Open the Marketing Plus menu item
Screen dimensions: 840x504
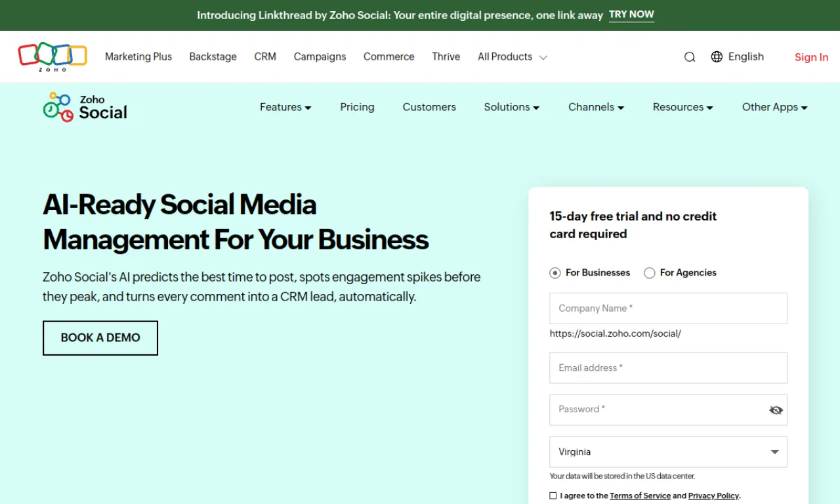click(x=138, y=57)
